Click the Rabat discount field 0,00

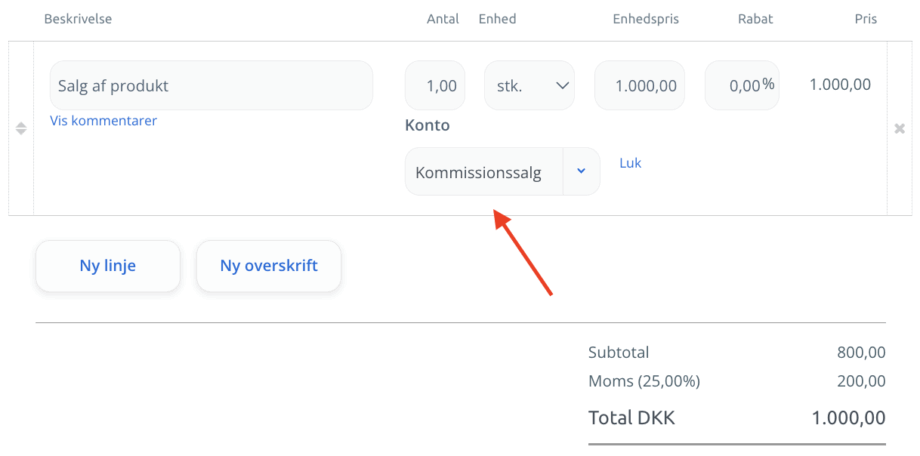[x=742, y=86]
